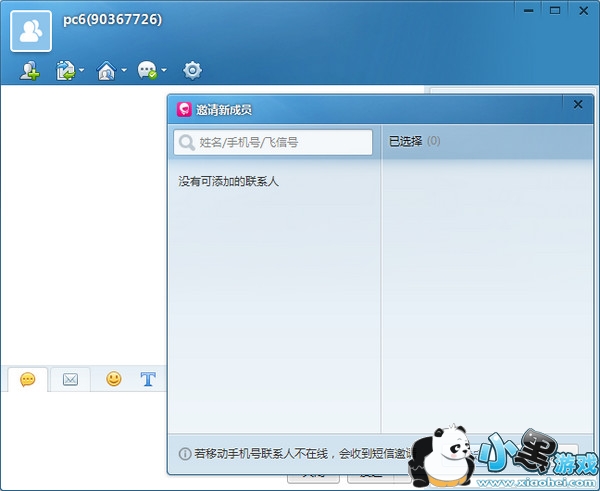The image size is (600, 491).
Task: Switch to the SMS envelope tab
Action: 70,380
